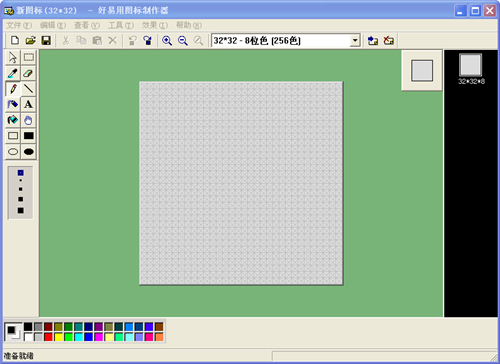Click the 准备就绪 status bar text
Screen dimensions: 500x364
19,356
